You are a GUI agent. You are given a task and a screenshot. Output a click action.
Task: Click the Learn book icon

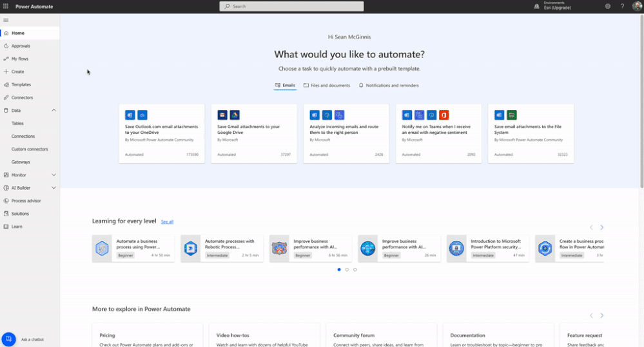pos(6,227)
